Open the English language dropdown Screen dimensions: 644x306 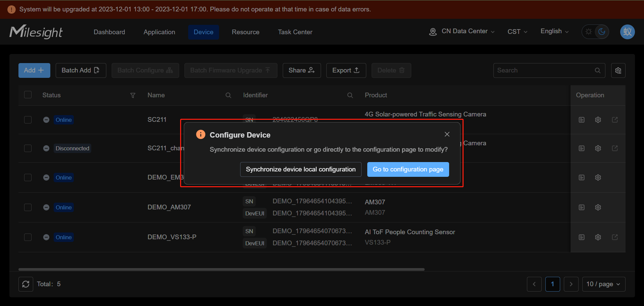tap(554, 31)
